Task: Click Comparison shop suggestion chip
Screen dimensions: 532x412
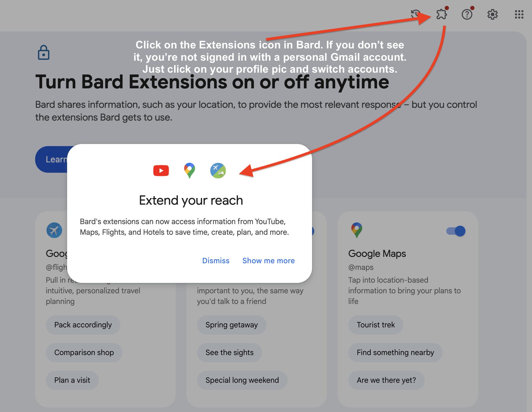Action: tap(84, 352)
